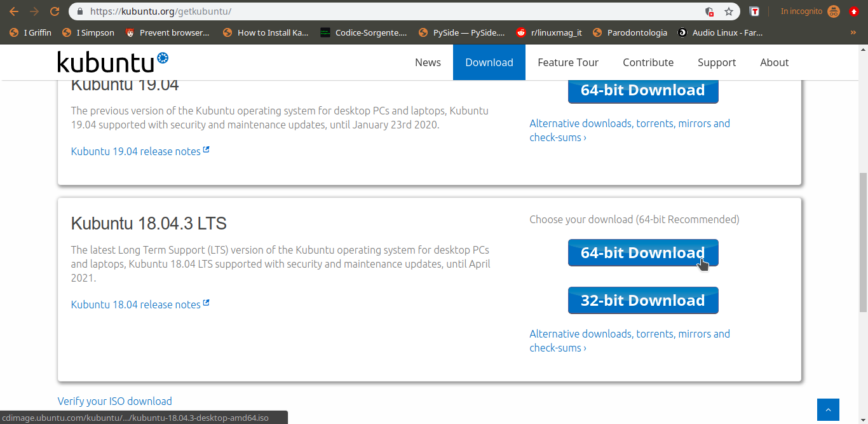868x424 pixels.
Task: Open the News menu item
Action: tap(428, 62)
